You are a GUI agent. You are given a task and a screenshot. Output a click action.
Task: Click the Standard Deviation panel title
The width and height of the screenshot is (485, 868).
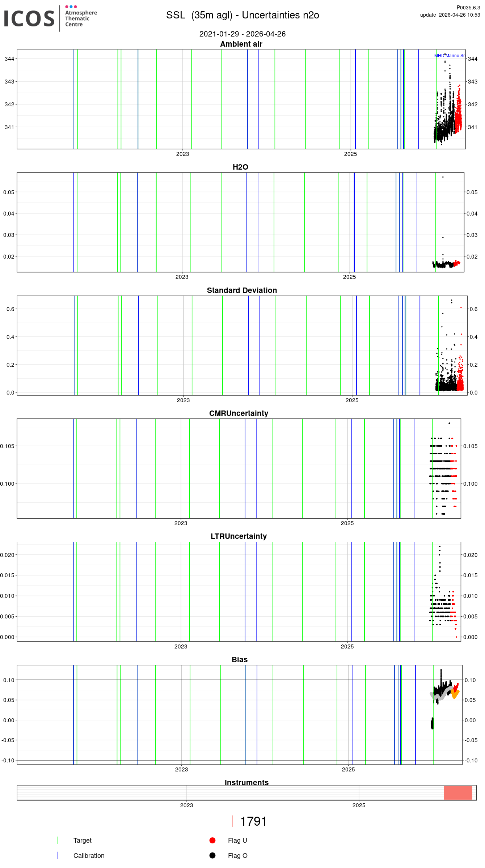pos(242,290)
